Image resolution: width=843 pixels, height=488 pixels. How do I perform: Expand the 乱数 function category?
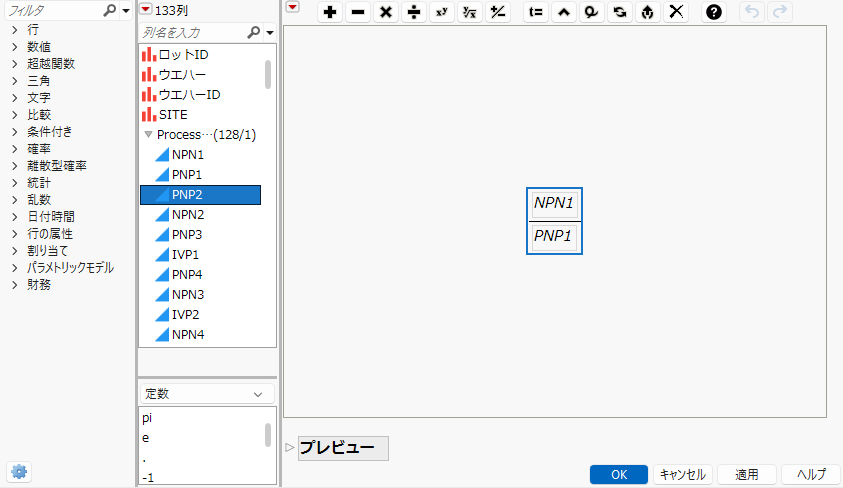[x=15, y=200]
